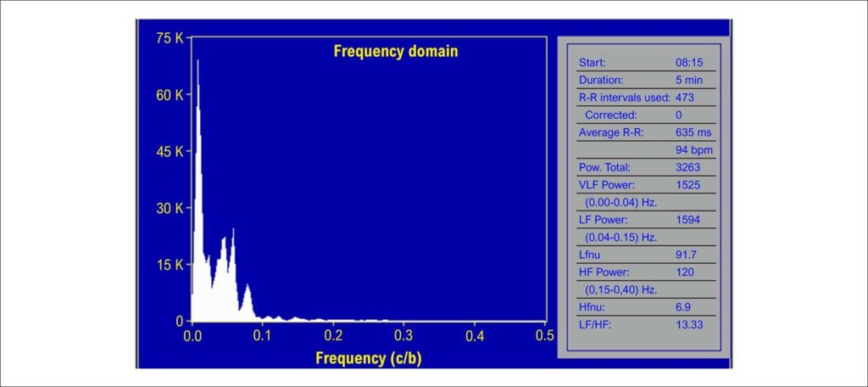Click the Lfnu value 91.7
Viewport: 868px width, 387px height.
coord(686,255)
